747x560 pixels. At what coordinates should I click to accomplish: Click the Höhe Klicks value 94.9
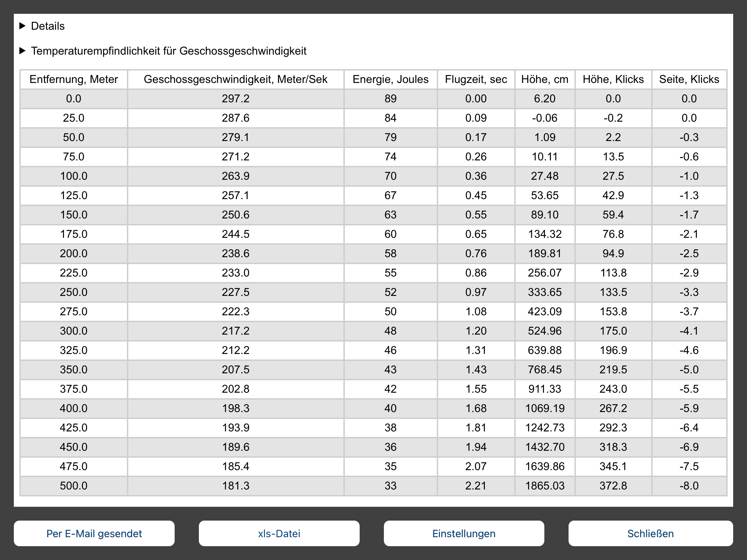pos(613,253)
